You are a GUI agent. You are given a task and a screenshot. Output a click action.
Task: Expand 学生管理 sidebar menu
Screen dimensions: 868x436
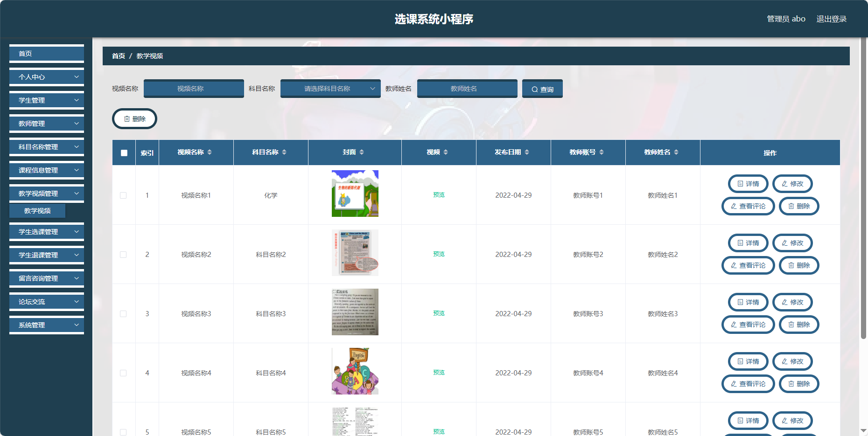47,100
